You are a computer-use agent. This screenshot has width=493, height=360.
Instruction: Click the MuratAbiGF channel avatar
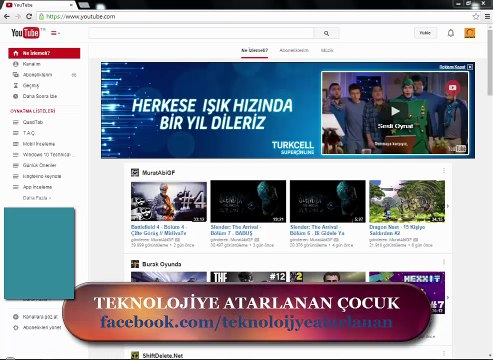[x=135, y=173]
